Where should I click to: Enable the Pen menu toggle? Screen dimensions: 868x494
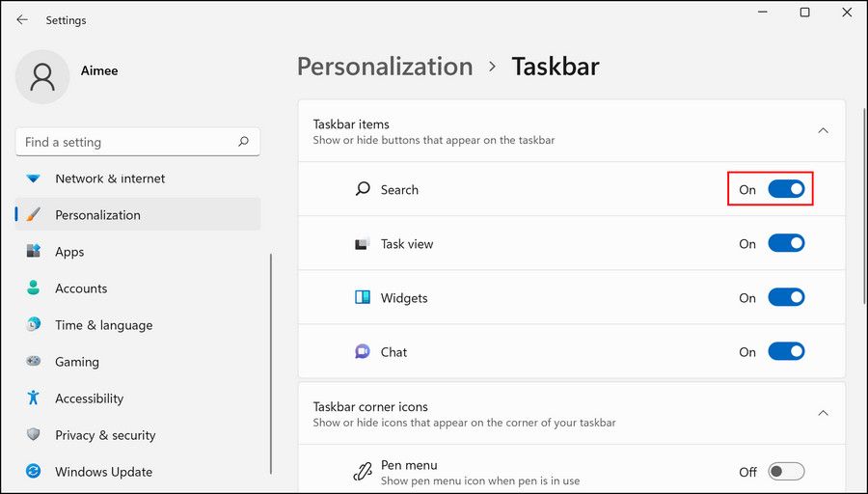click(786, 472)
